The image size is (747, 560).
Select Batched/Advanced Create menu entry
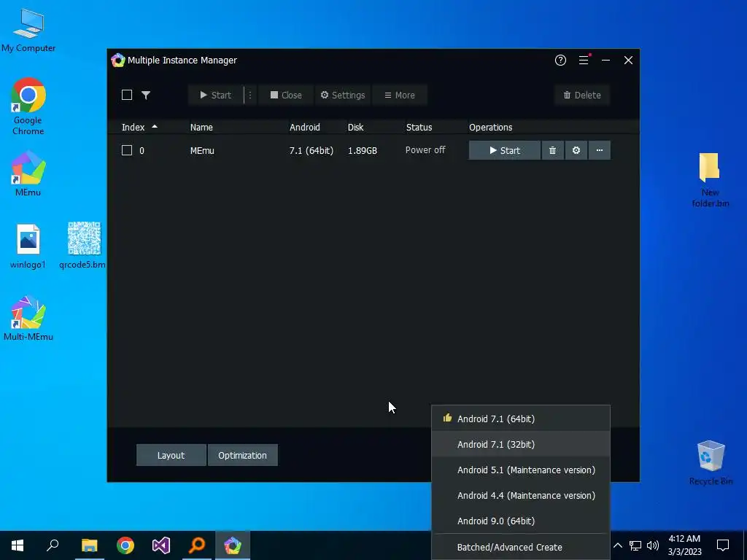coord(521,547)
